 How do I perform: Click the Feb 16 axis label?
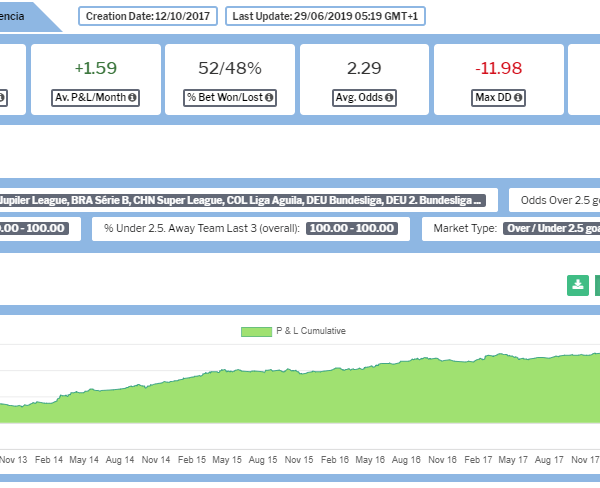pos(335,460)
